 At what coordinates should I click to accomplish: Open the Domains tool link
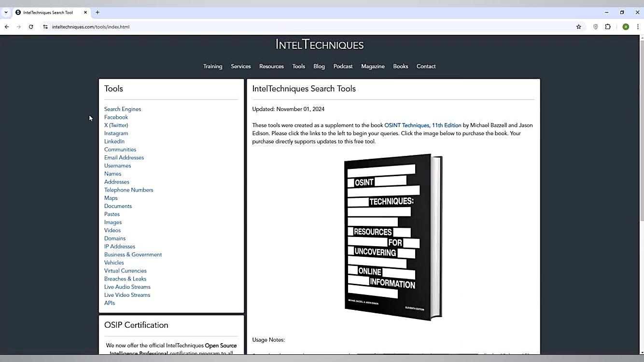[115, 238]
